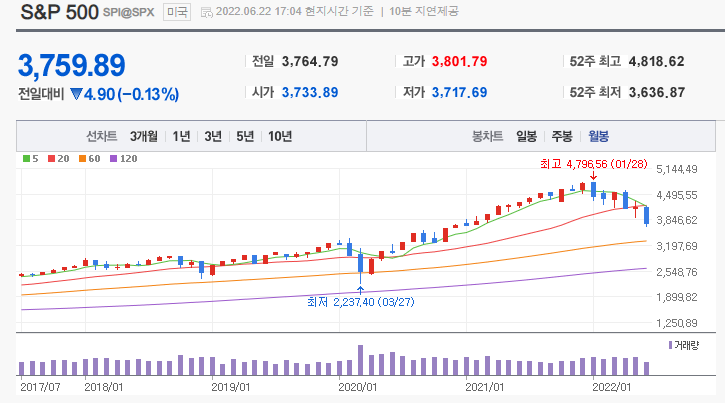Switch line chart to 3년 range
Viewport: 725px width, 403px height.
(213, 136)
